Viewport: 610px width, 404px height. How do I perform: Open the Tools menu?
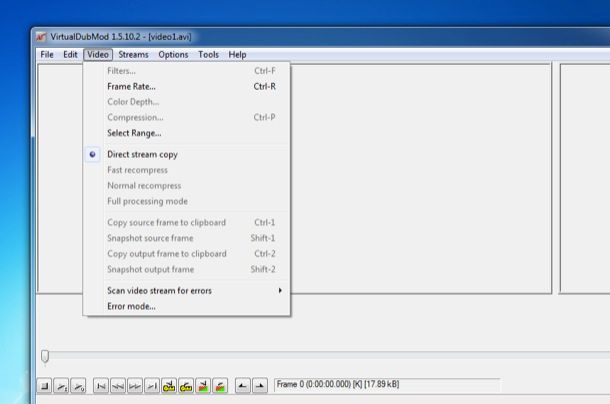209,54
